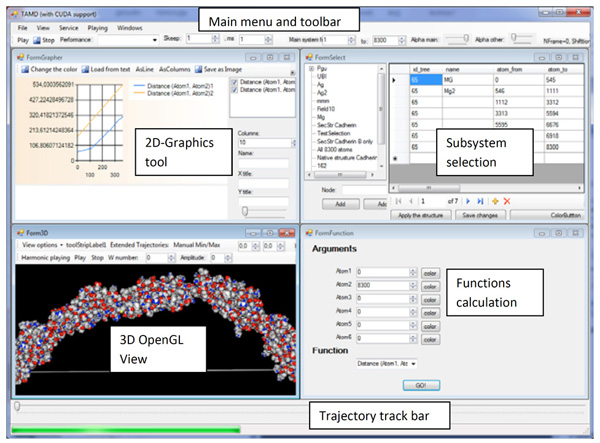Click the color button for Atom6
Viewport: 600px width, 443px height.
[430, 339]
